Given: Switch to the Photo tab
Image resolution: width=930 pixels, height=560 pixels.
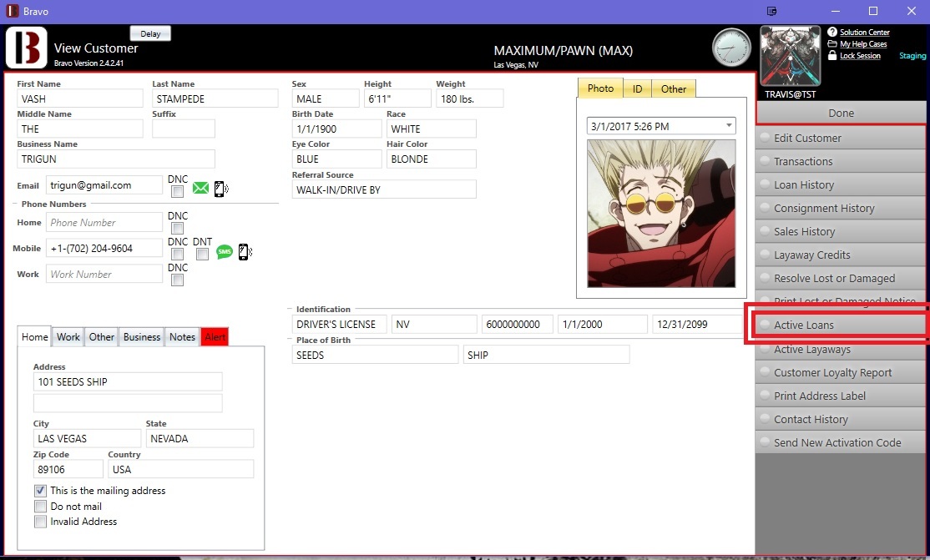Looking at the screenshot, I should [600, 88].
